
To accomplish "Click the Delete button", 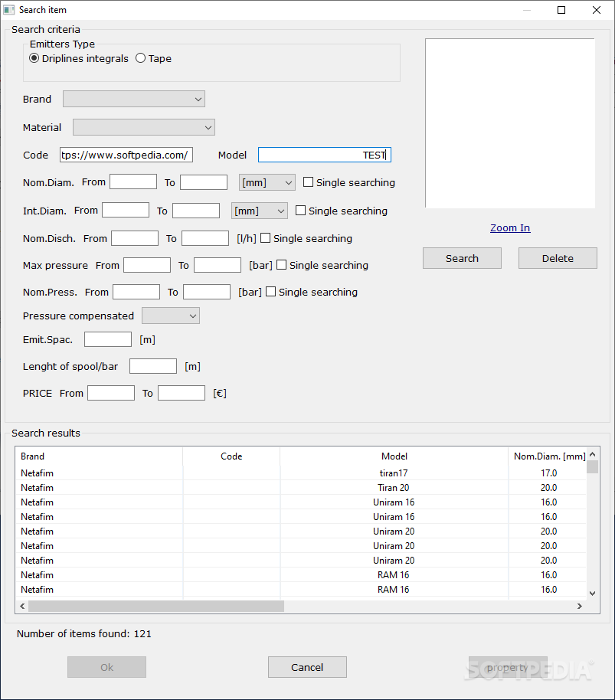I will click(558, 258).
